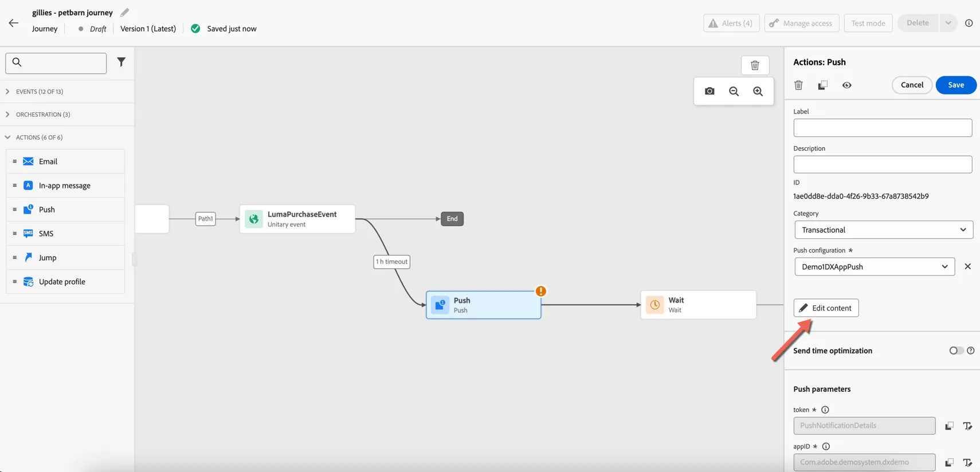Open Send time optimization help icon
Image resolution: width=980 pixels, height=472 pixels.
pyautogui.click(x=971, y=351)
